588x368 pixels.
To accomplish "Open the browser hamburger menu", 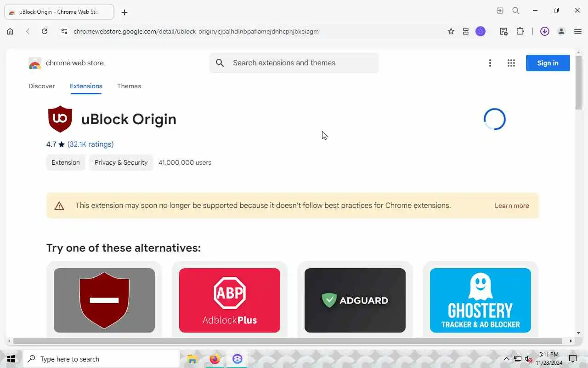I will tap(578, 31).
